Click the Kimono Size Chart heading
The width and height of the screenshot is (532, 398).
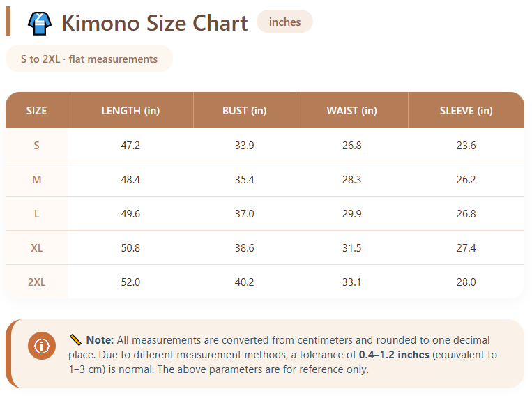(x=154, y=23)
